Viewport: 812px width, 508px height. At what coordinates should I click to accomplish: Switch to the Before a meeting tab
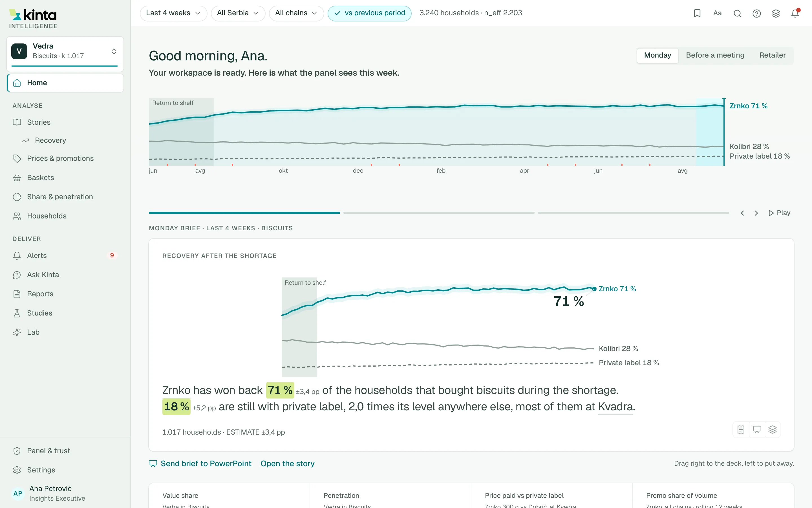[x=715, y=55]
